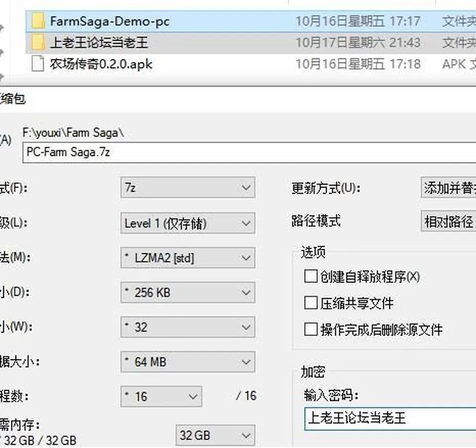Open the 相对路径 path mode dropdown
The width and height of the screenshot is (476, 448).
pyautogui.click(x=448, y=222)
